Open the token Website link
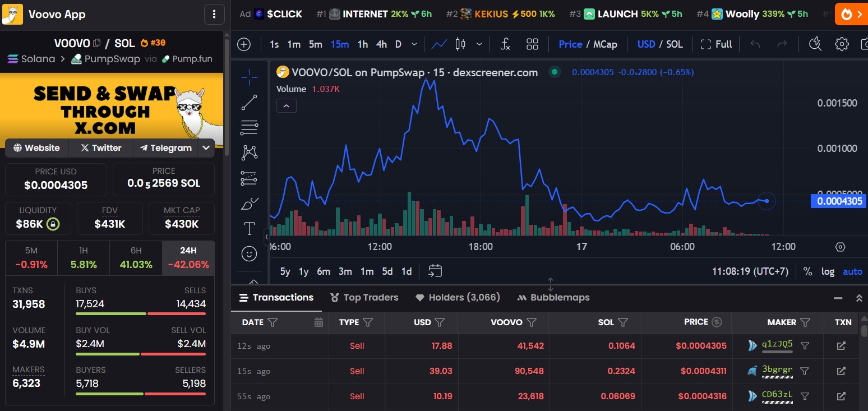 tap(37, 148)
